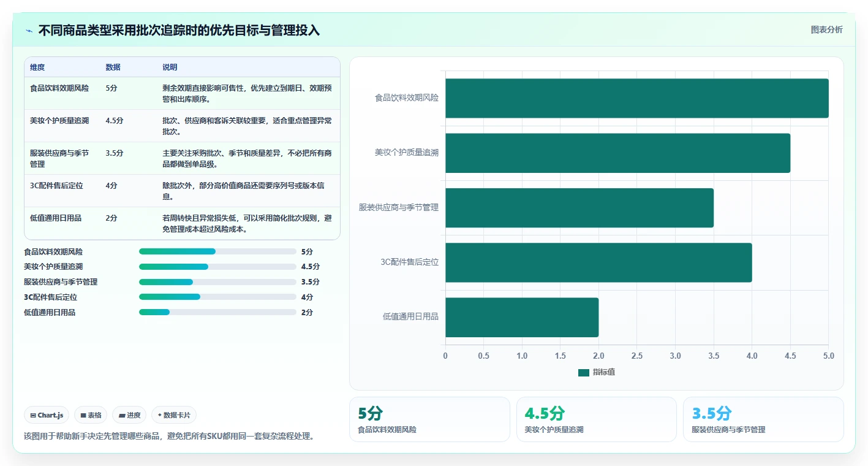Click the 5分 value in the table

(111, 88)
